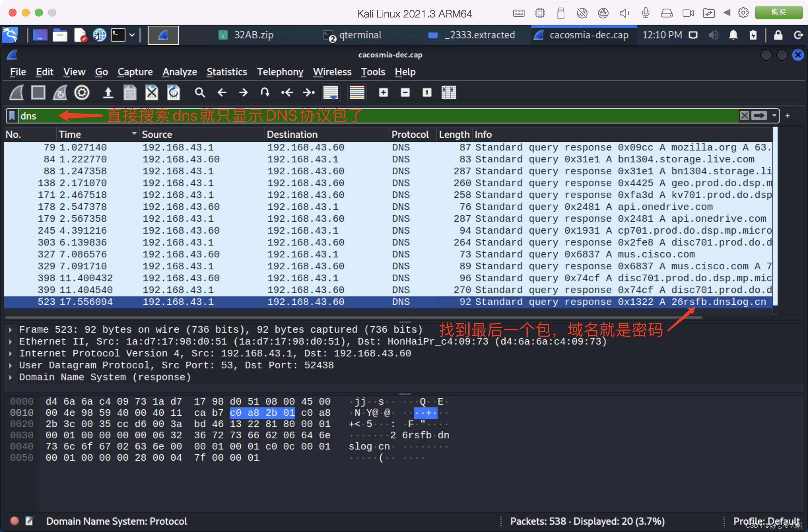Toggle packet list colorize button

click(357, 92)
